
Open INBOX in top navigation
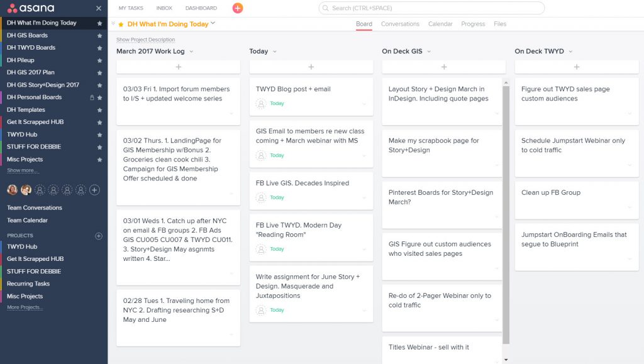click(x=164, y=8)
